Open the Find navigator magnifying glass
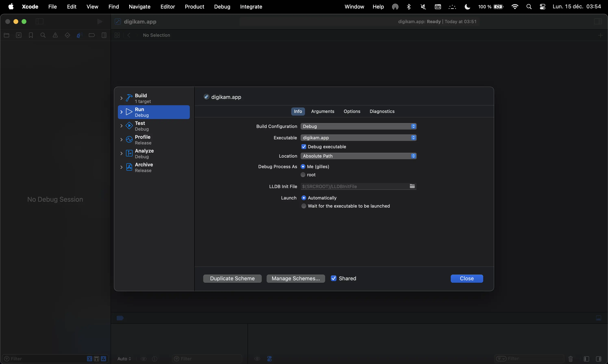Screen dimensions: 608x364 [43, 35]
